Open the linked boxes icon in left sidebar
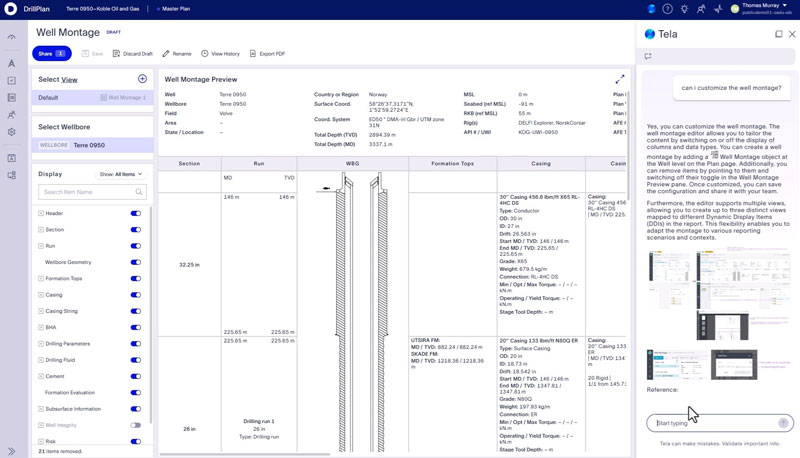The image size is (800, 458). [x=12, y=175]
